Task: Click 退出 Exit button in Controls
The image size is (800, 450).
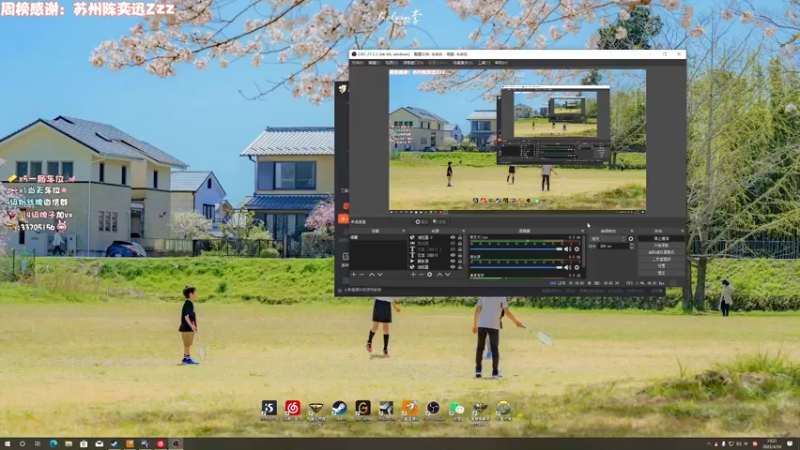Action: 661,272
